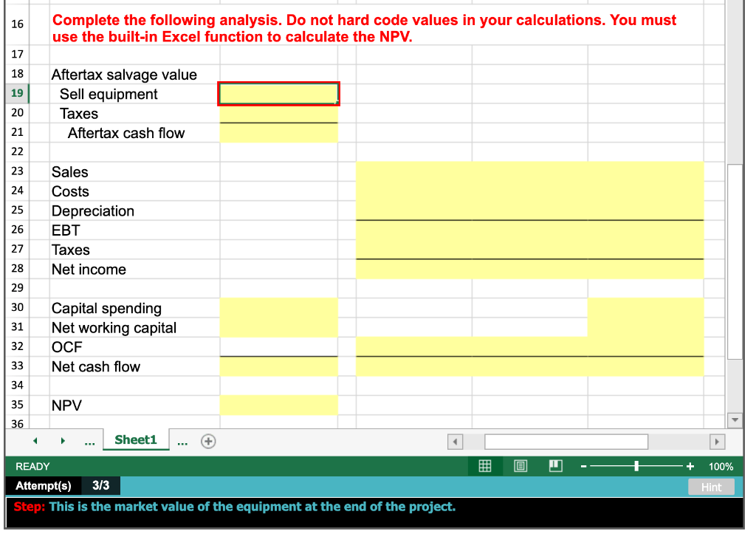Zoom out using the minus control
Screen dimensions: 756x534
click(583, 466)
